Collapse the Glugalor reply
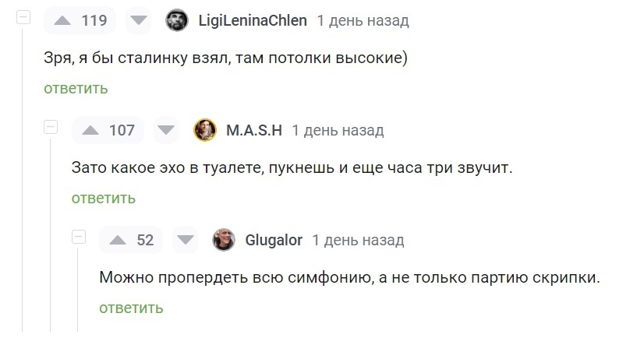 [x=78, y=236]
